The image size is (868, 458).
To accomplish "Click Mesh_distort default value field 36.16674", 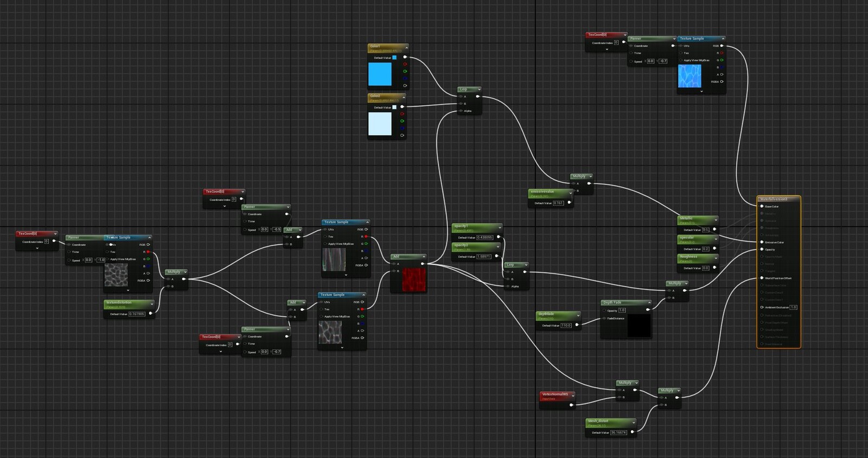I will pos(618,432).
